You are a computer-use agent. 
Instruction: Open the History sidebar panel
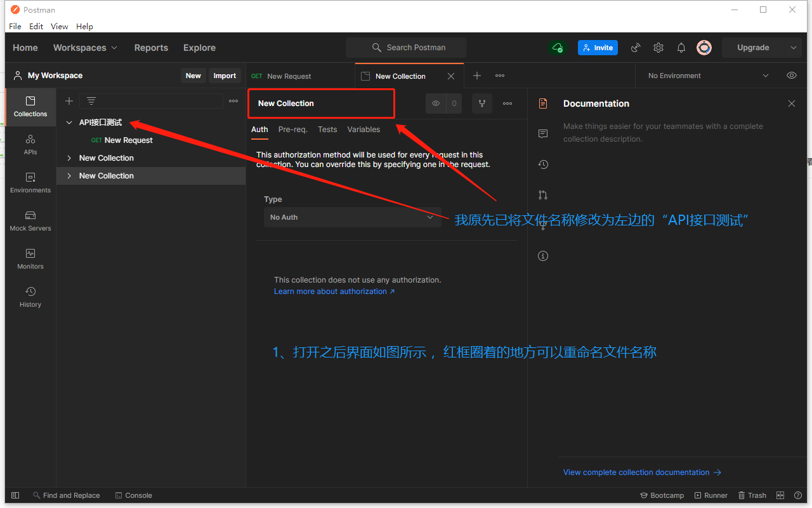pos(30,297)
